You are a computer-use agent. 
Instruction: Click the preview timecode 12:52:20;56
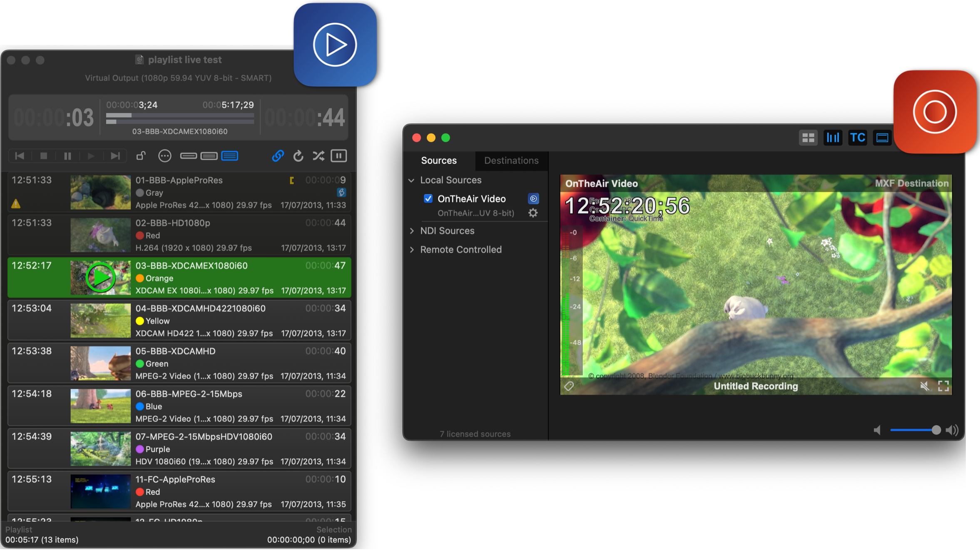coord(627,206)
